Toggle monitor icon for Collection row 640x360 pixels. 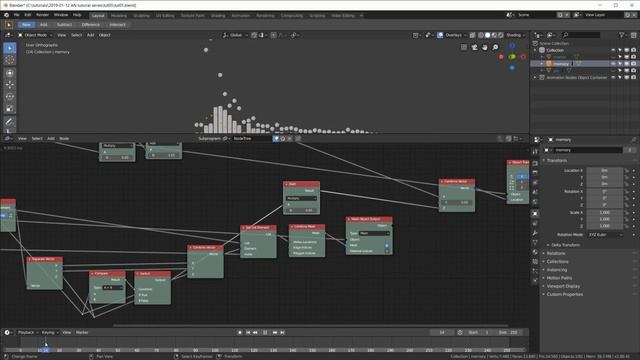(627, 50)
